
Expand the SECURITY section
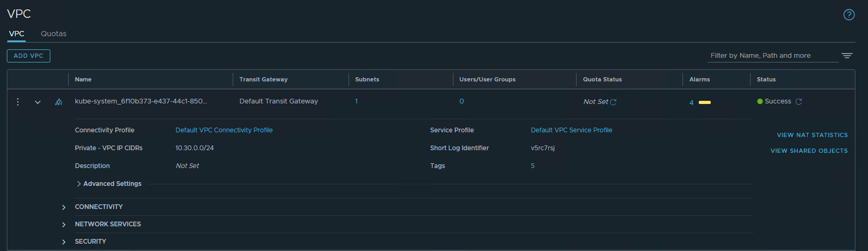click(x=64, y=242)
